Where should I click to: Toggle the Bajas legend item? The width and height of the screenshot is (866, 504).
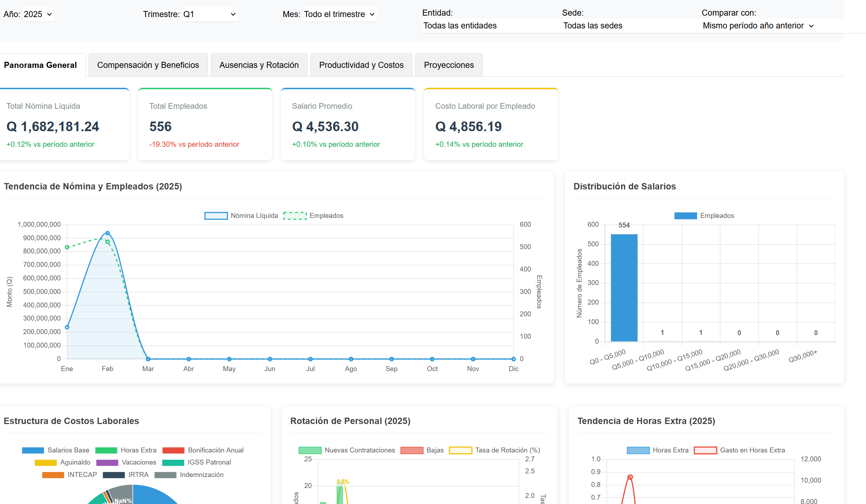tap(422, 450)
